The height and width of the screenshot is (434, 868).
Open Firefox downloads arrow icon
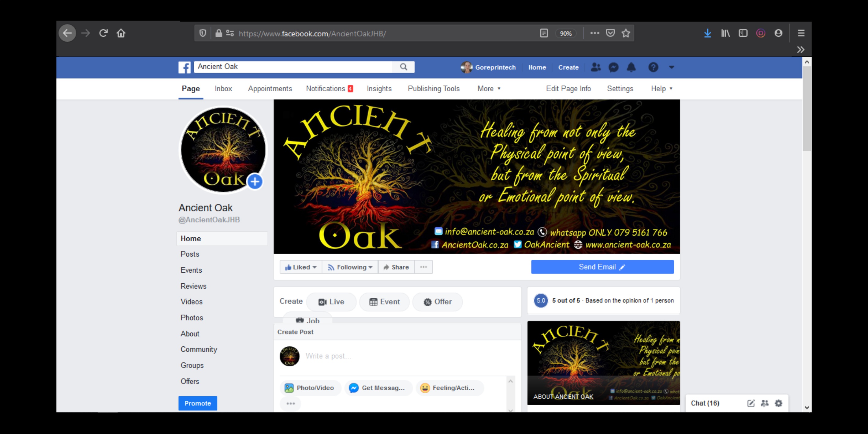708,33
